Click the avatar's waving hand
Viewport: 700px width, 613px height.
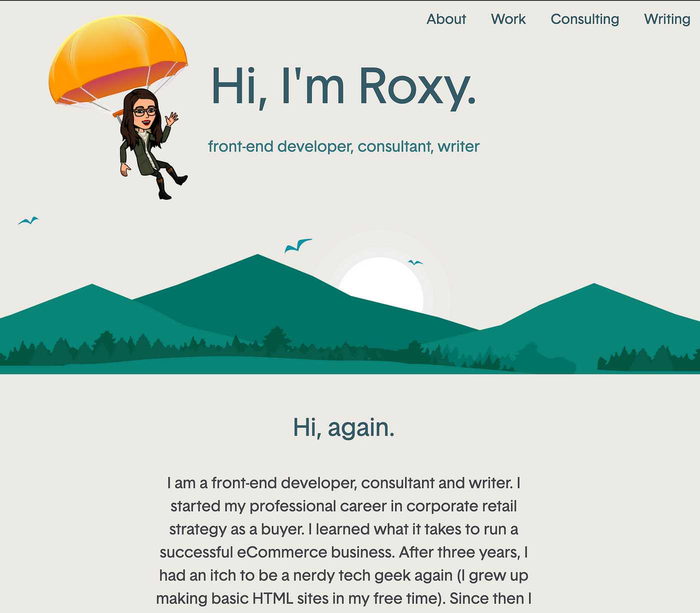(x=172, y=119)
